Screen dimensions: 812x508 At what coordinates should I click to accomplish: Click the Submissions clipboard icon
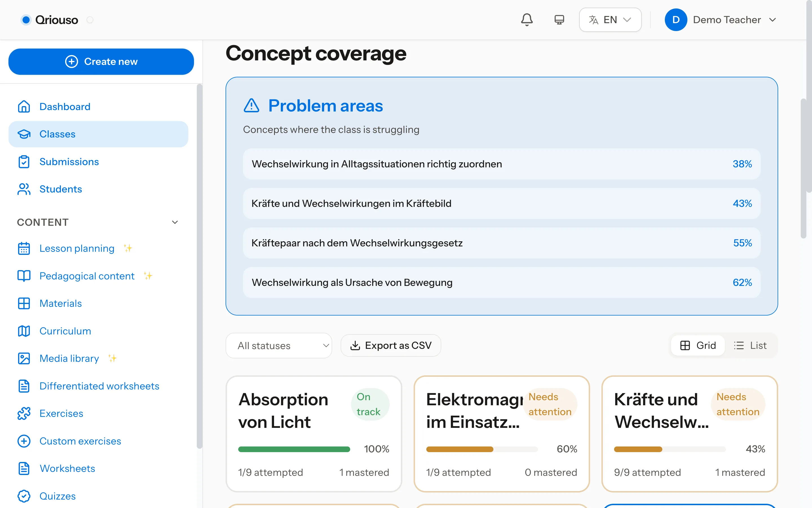[x=24, y=162]
